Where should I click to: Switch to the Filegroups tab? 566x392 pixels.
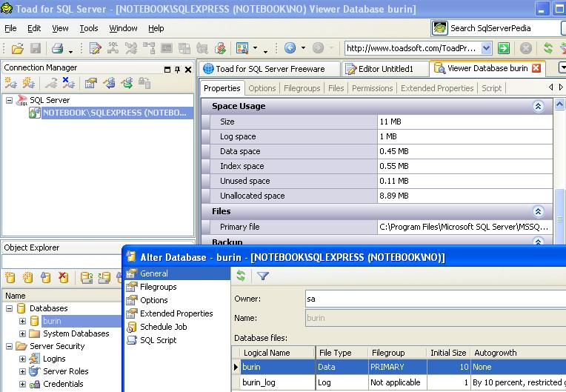pos(303,88)
